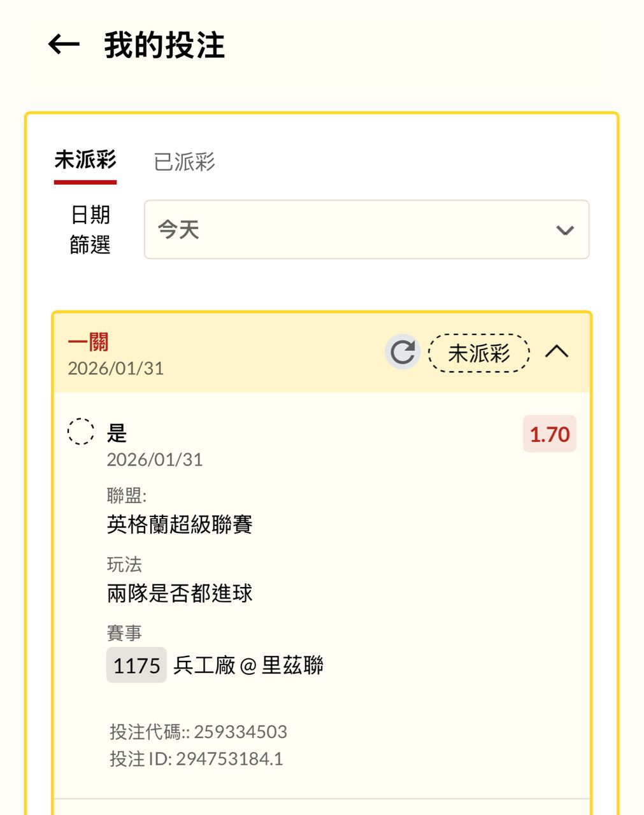Tap the back arrow icon
The width and height of the screenshot is (644, 815).
(x=64, y=45)
